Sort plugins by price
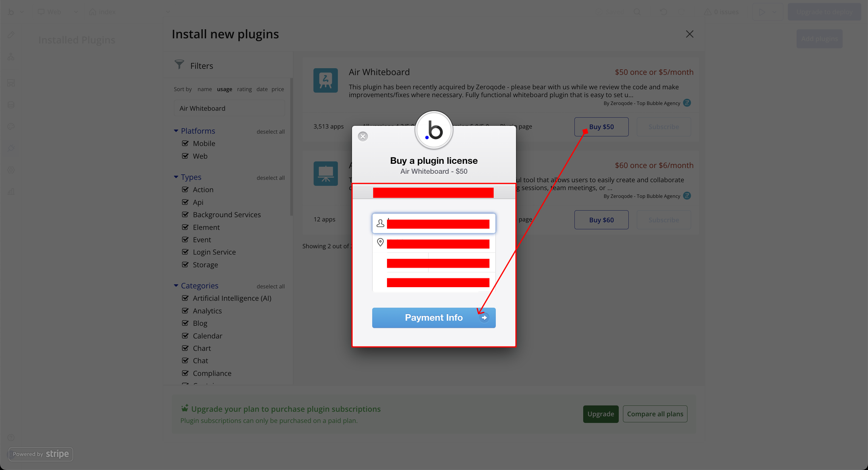Image resolution: width=868 pixels, height=470 pixels. pyautogui.click(x=278, y=89)
